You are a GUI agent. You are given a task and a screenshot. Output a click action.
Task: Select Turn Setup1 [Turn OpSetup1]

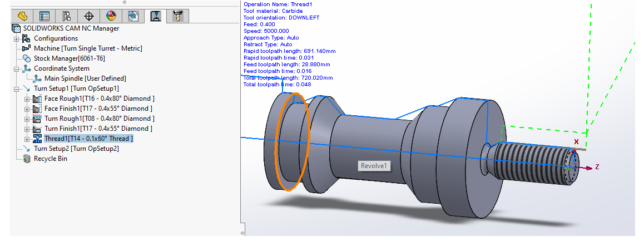coord(76,88)
